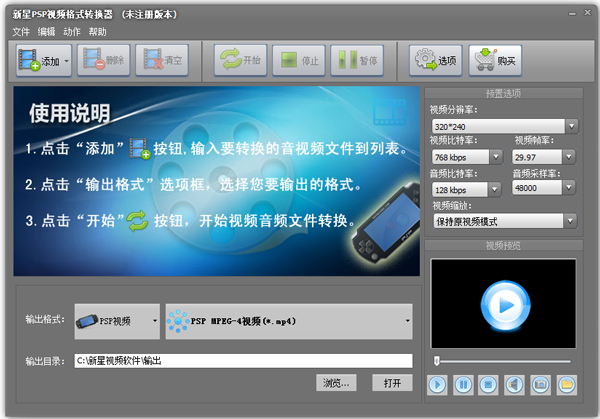This screenshot has width=600, height=419.
Task: Expand the 音频采样率 48000 dropdown
Action: [569, 187]
